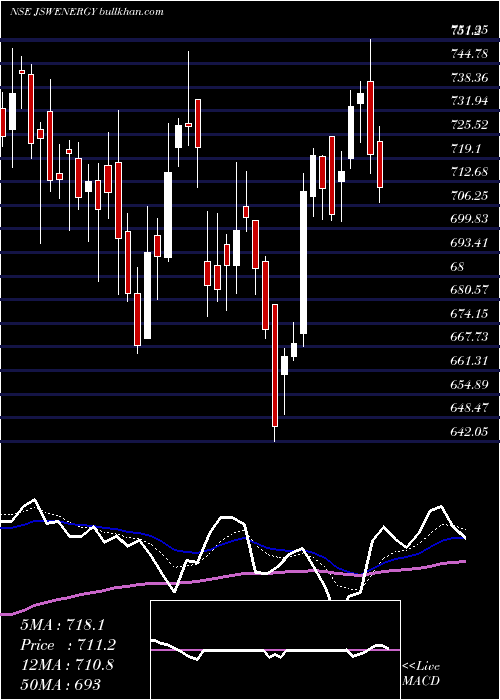Click the 674.15 price axis label

[x=469, y=314]
